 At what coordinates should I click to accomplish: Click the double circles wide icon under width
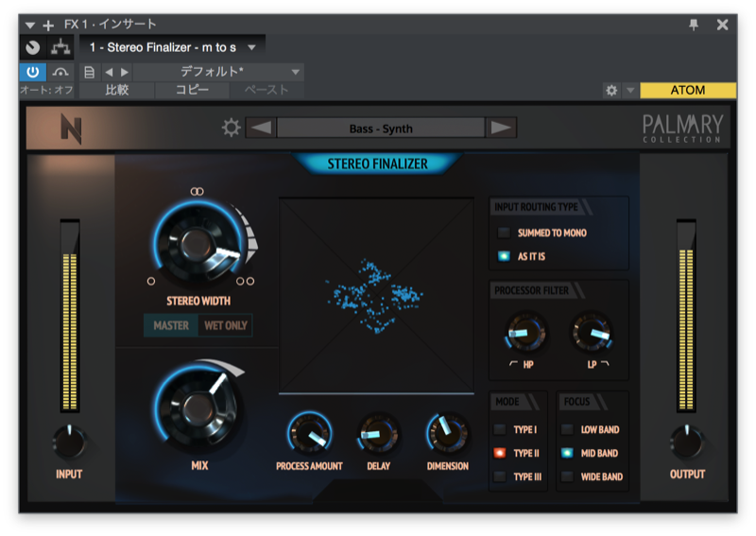click(x=246, y=282)
